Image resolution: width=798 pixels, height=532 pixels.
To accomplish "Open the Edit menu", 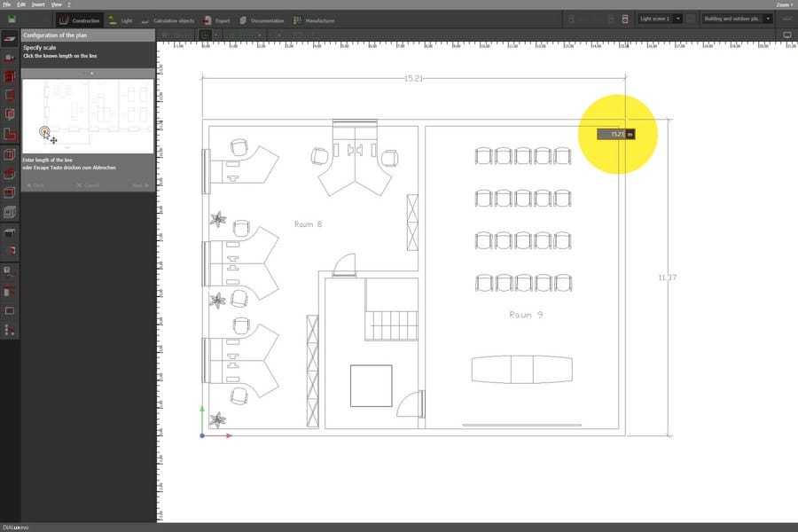I will tap(21, 4).
